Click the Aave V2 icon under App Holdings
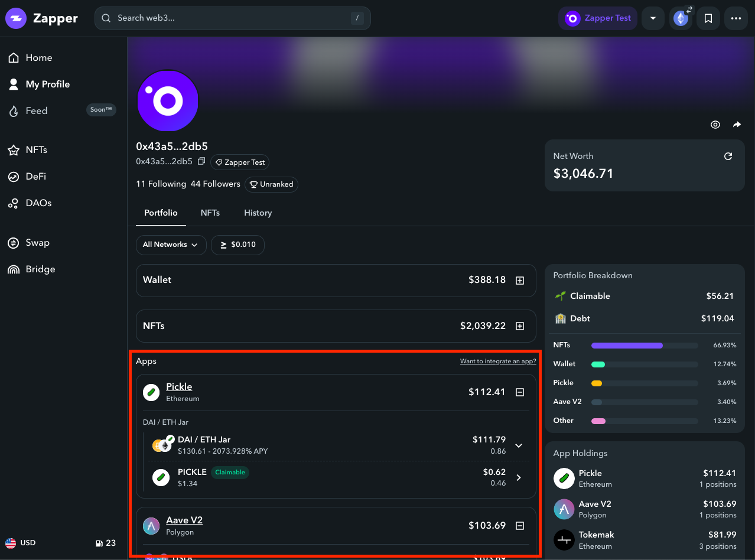 coord(564,509)
